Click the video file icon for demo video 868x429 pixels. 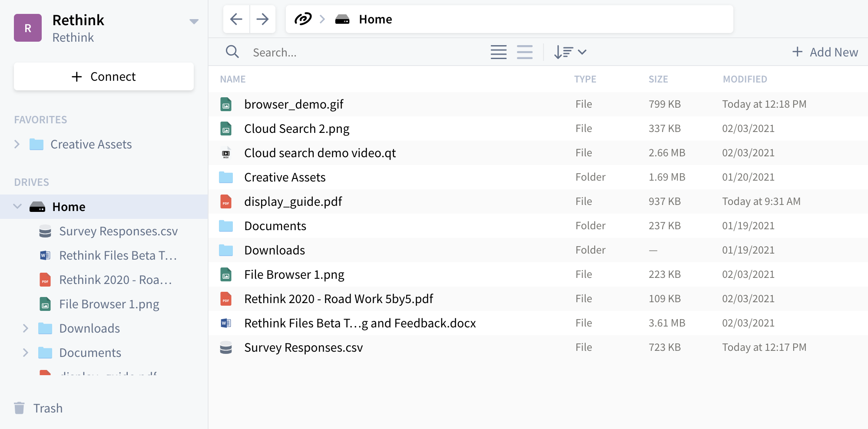226,153
